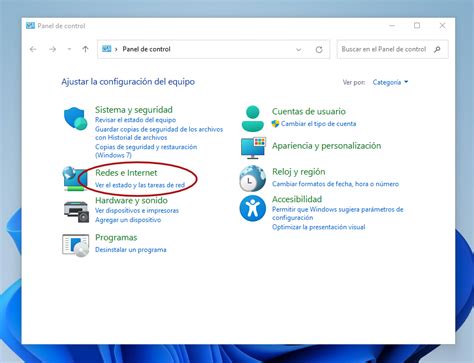Open the Cuentas de usuario person icon
The image size is (474, 363).
click(252, 118)
